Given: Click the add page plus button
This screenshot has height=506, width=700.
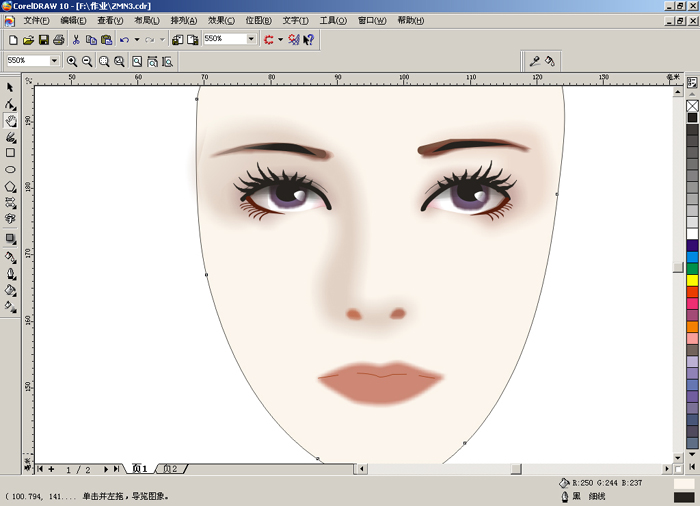Looking at the screenshot, I should [x=51, y=469].
